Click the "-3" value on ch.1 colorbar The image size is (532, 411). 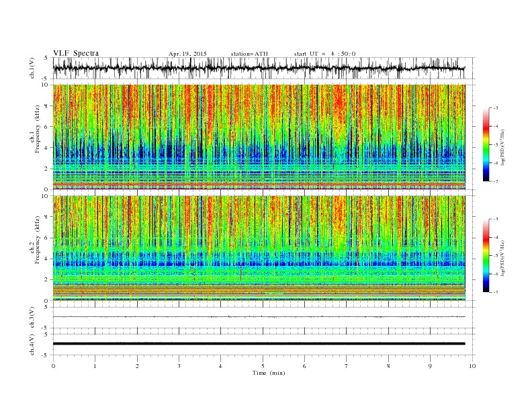pos(496,108)
